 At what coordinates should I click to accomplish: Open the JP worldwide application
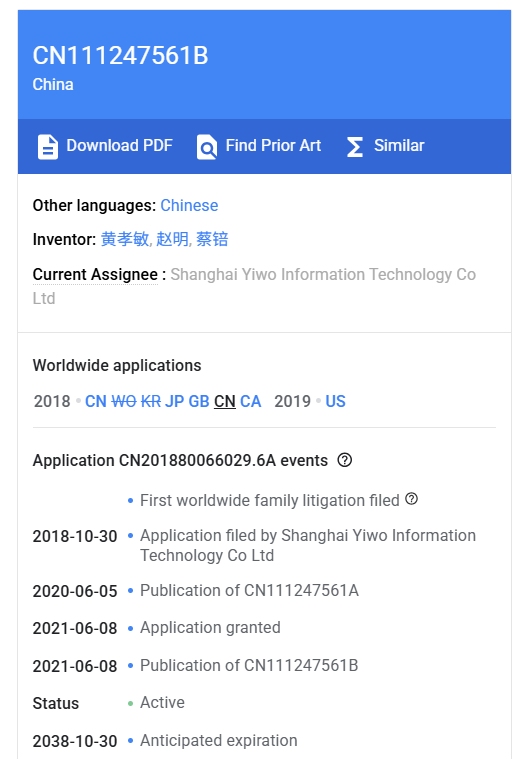[x=175, y=401]
